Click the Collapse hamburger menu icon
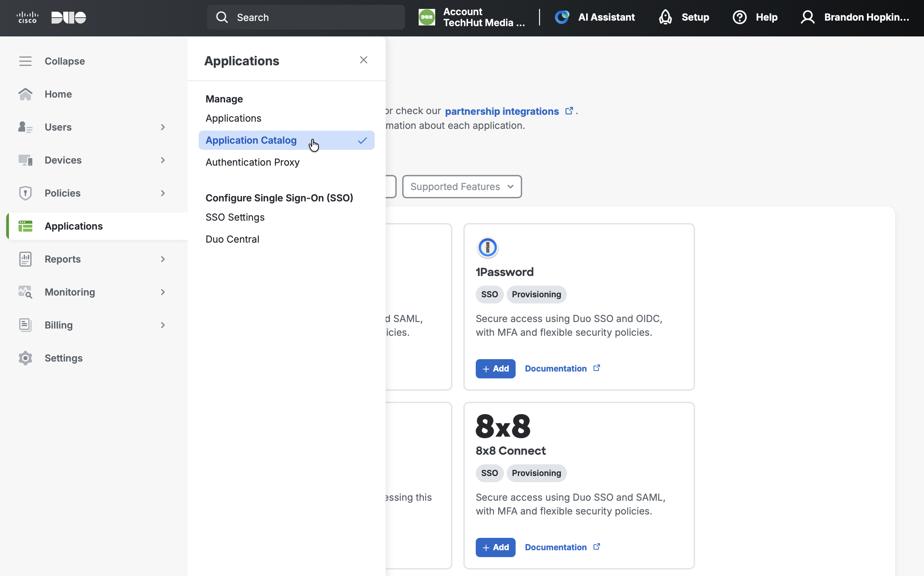Screen dimensions: 924x576 (x=25, y=61)
